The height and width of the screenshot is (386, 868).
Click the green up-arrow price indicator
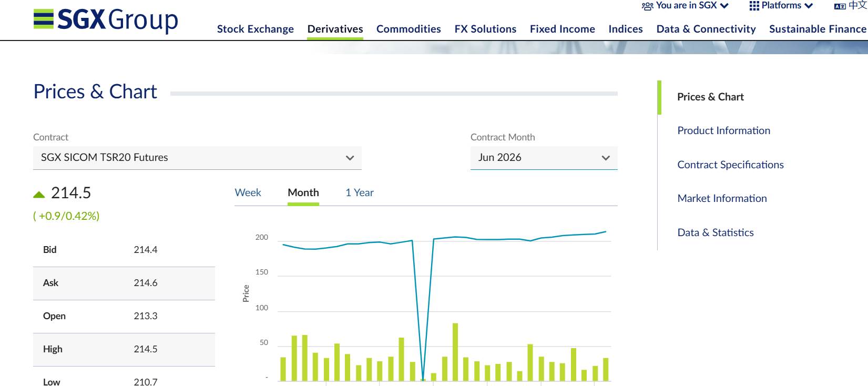coord(39,195)
